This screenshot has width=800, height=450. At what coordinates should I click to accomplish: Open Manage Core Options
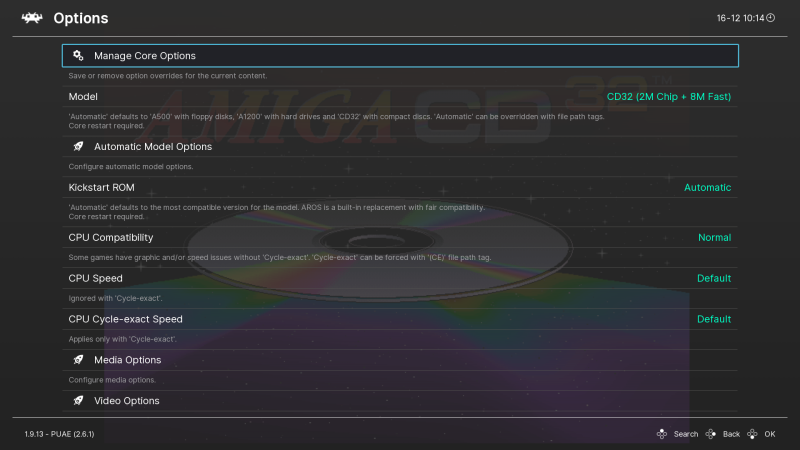pos(400,56)
